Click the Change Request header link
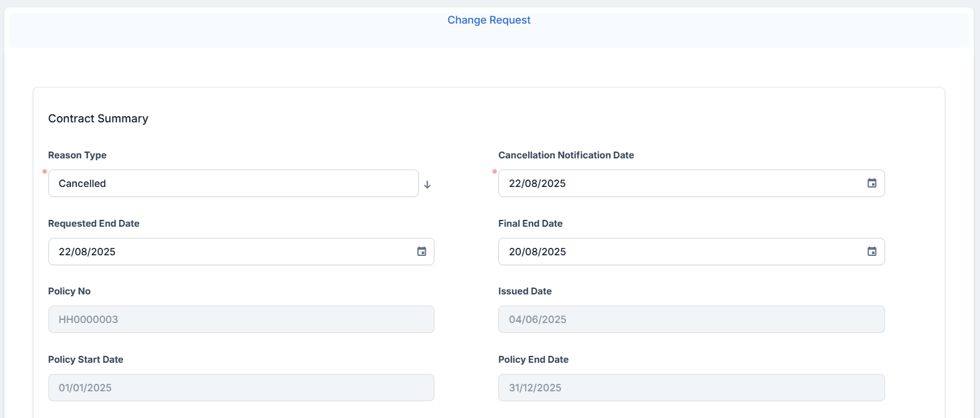This screenshot has width=980, height=418. [x=488, y=20]
